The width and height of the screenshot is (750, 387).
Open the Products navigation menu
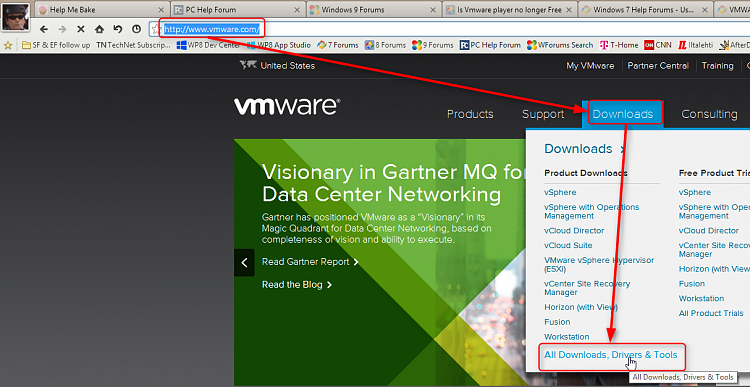click(x=470, y=114)
